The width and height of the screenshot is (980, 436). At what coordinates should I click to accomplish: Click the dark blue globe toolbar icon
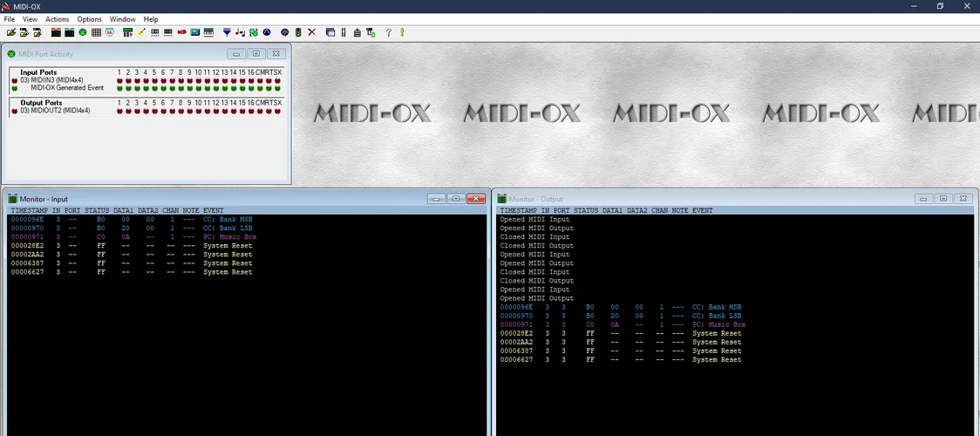pos(284,32)
